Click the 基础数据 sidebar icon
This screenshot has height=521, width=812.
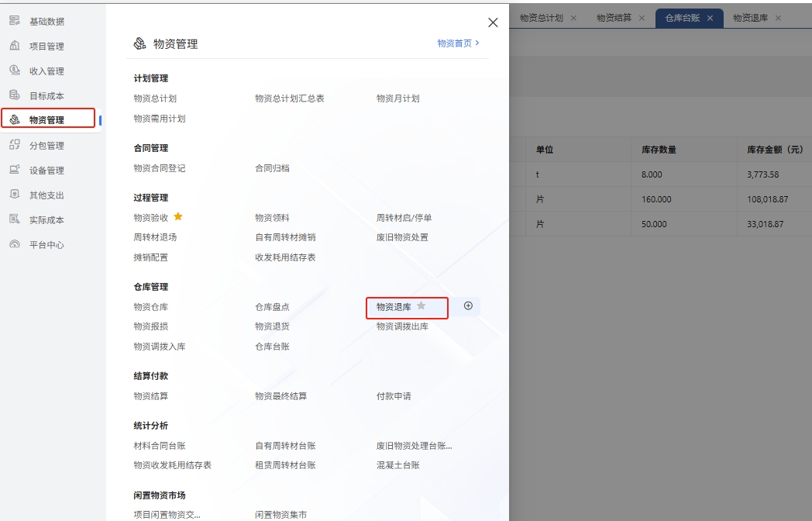click(14, 21)
